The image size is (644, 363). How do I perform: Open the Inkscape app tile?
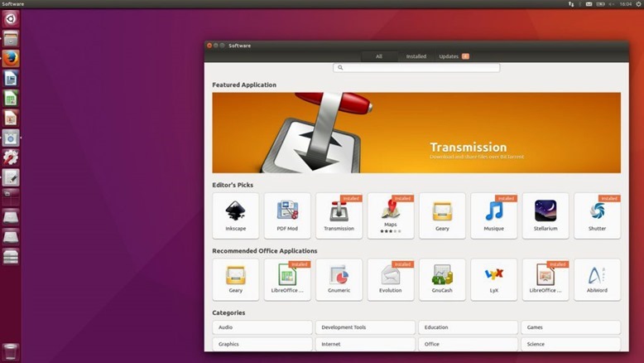[x=235, y=215]
